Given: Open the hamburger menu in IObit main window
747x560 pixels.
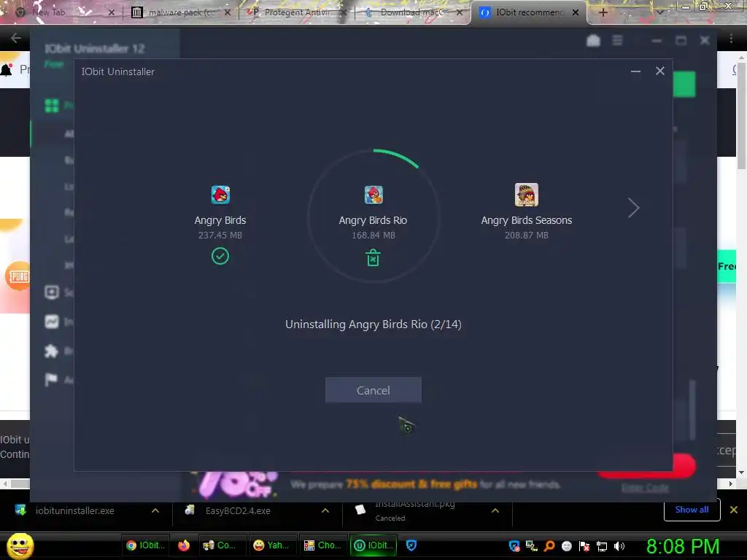Looking at the screenshot, I should 617,41.
